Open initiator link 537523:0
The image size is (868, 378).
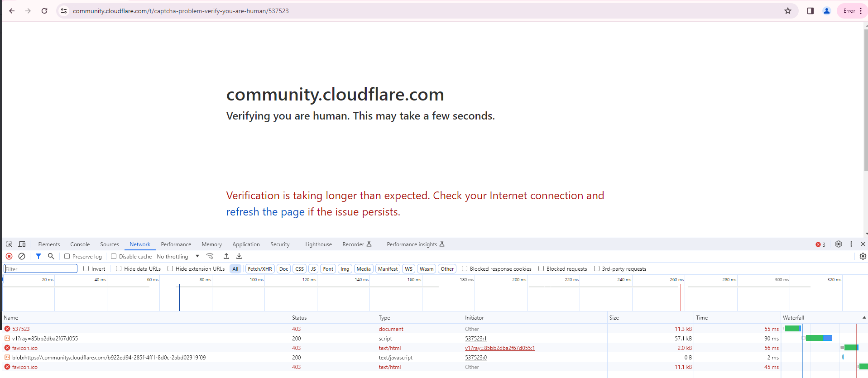coord(476,358)
